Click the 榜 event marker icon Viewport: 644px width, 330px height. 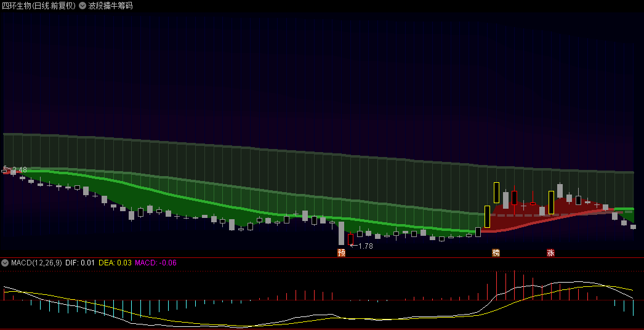[496, 253]
